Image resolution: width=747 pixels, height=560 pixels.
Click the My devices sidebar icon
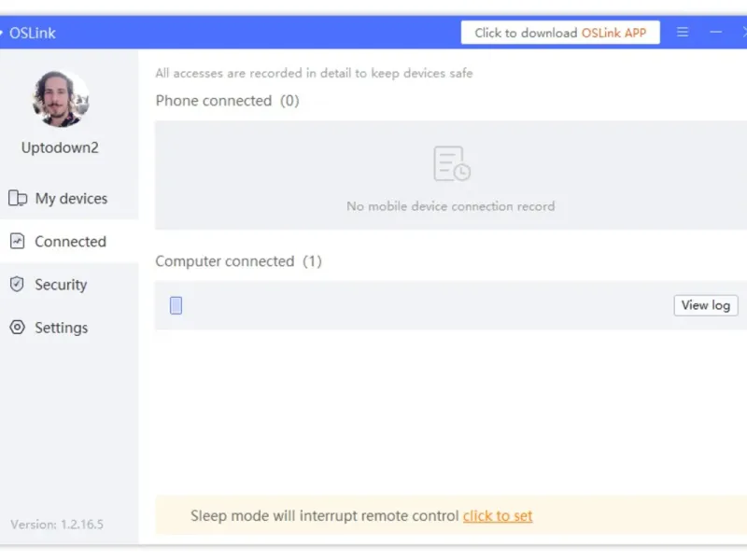click(x=18, y=198)
